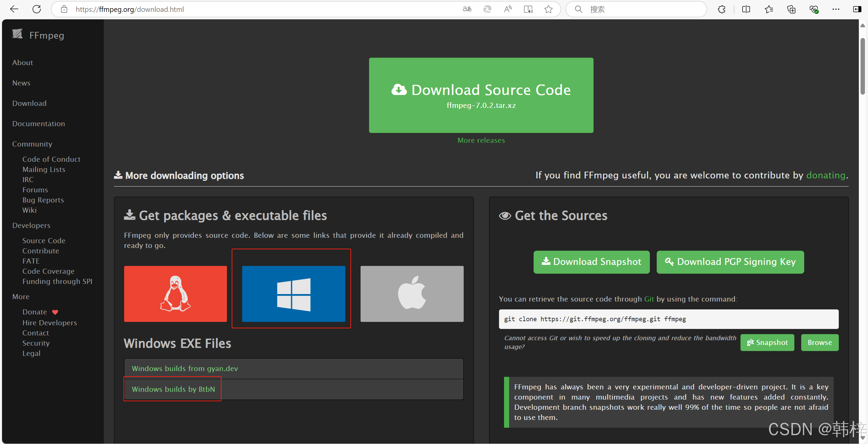This screenshot has height=444, width=868.
Task: Open About in the sidebar
Action: point(23,63)
